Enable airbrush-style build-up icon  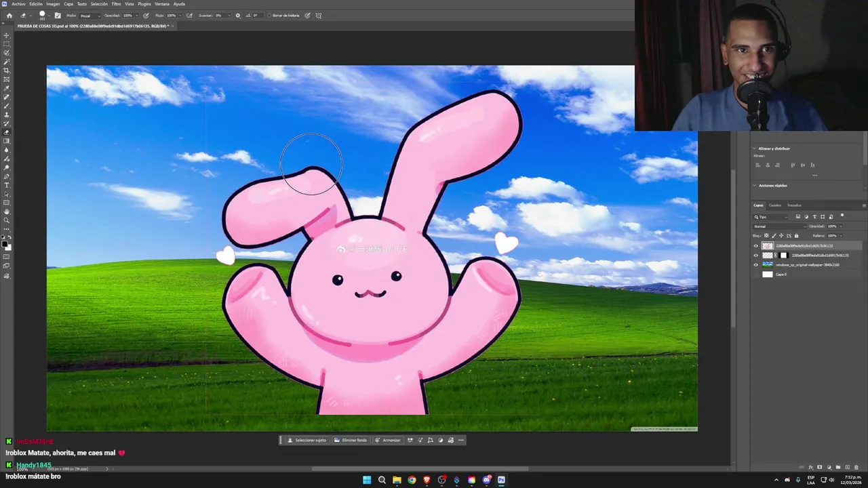[189, 15]
